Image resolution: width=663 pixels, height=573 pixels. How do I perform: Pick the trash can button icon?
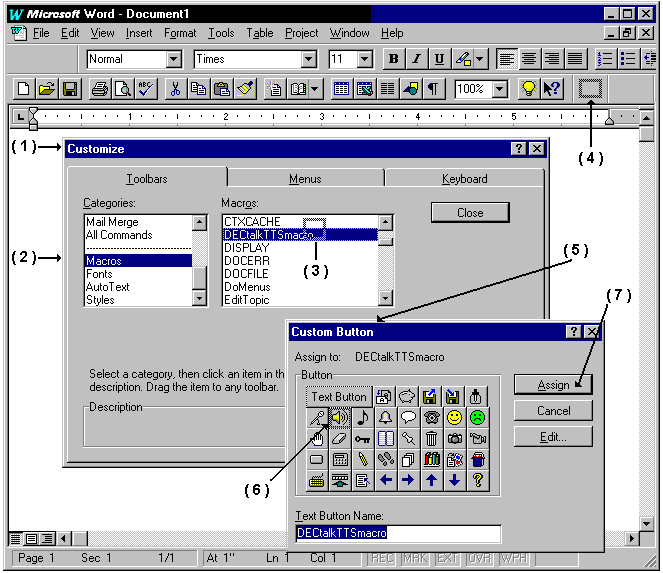[432, 439]
